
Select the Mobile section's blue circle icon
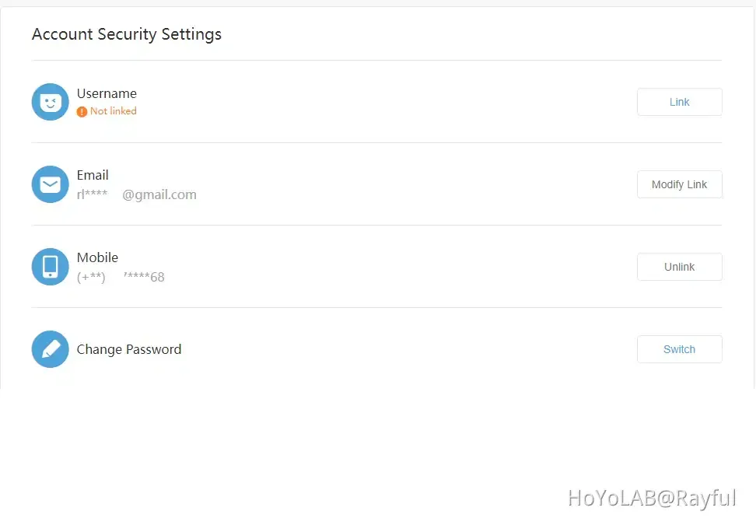pos(50,267)
